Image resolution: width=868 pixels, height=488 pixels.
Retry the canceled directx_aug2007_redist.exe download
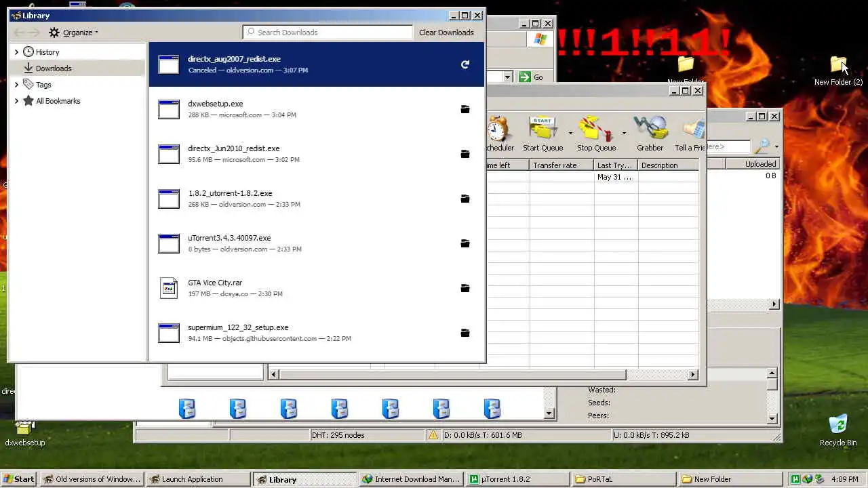click(465, 64)
